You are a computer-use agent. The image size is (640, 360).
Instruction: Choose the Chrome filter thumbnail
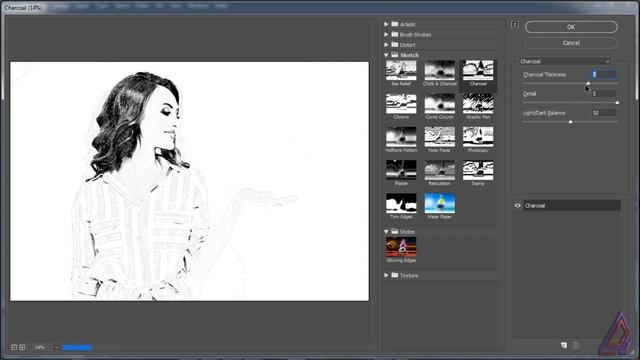(x=401, y=104)
